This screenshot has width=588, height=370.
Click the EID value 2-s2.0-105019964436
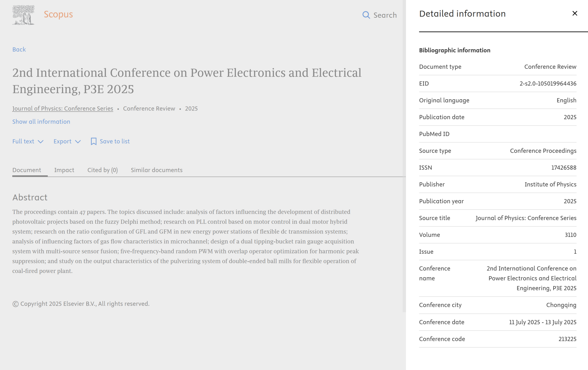tap(548, 84)
